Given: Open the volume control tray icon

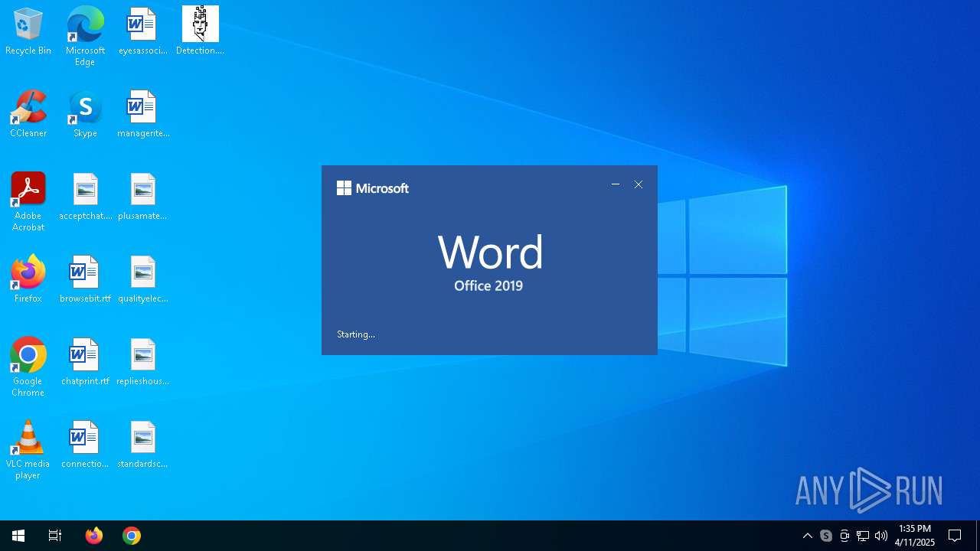Looking at the screenshot, I should point(881,536).
